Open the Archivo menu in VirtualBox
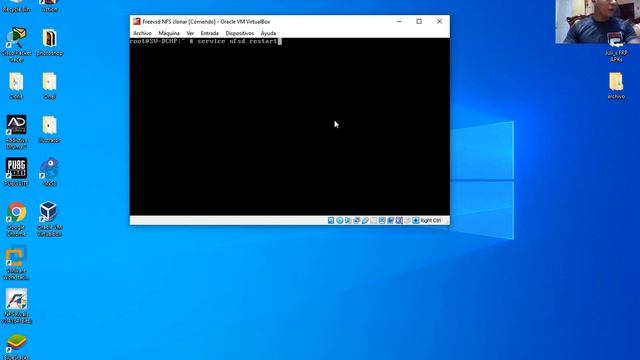 pos(142,33)
